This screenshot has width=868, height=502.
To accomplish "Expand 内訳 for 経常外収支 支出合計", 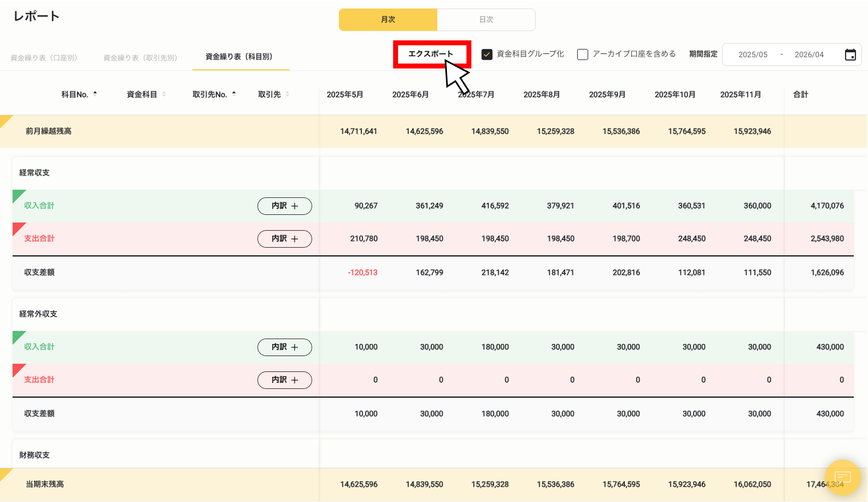I will point(284,380).
